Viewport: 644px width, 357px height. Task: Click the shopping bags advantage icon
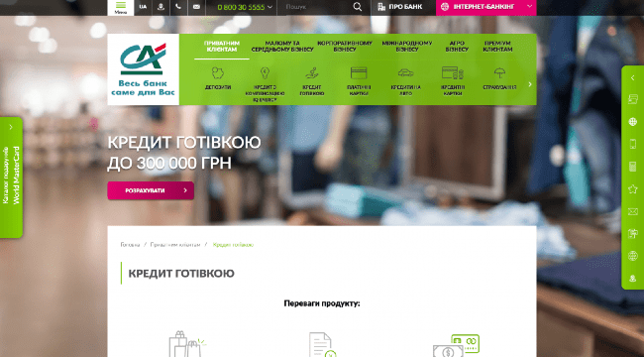click(187, 344)
